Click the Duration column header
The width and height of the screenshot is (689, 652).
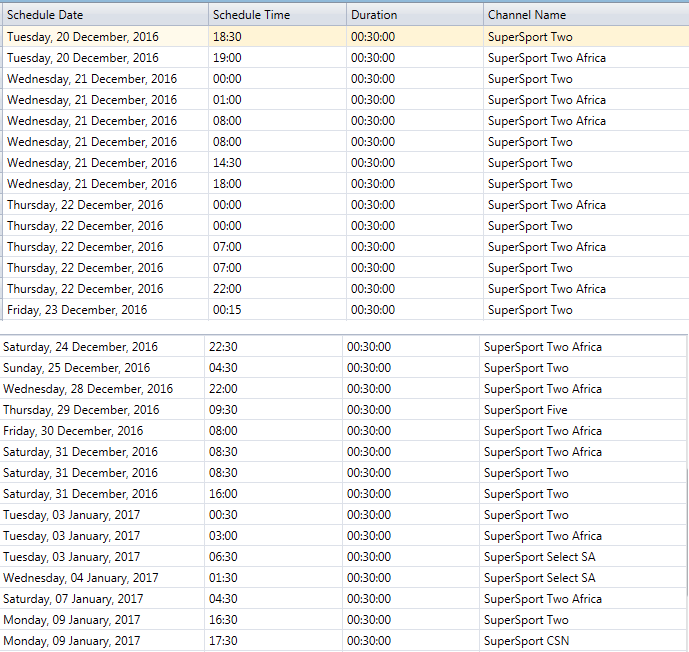point(415,15)
